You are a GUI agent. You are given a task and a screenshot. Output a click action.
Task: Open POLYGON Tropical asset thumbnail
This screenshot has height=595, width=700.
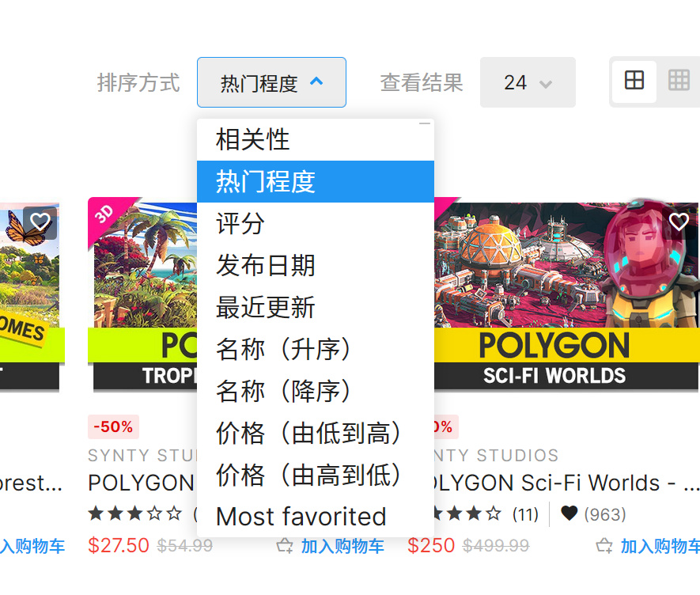143,295
